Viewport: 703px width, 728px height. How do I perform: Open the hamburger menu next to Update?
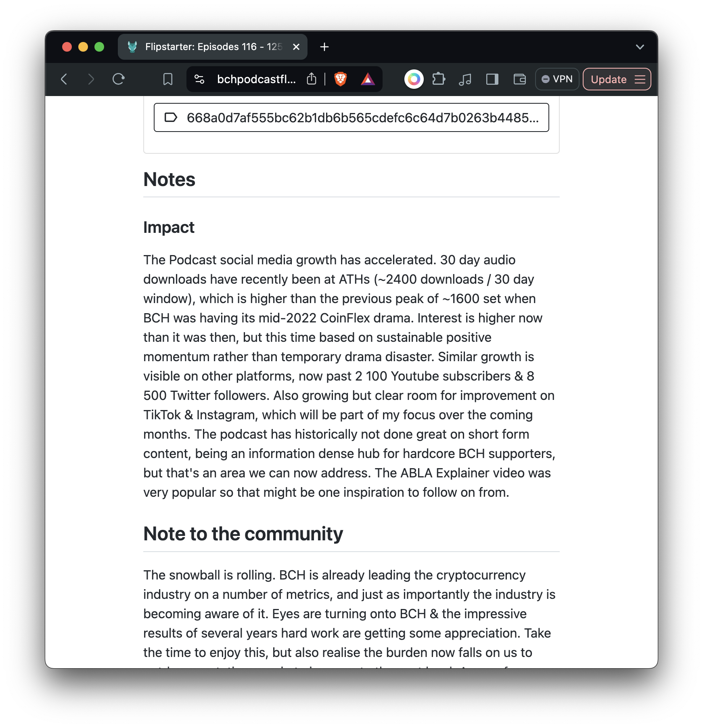[x=640, y=79]
